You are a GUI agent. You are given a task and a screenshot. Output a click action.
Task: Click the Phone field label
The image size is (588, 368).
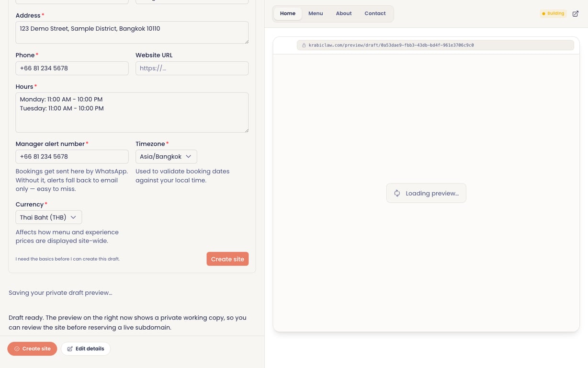pyautogui.click(x=25, y=55)
